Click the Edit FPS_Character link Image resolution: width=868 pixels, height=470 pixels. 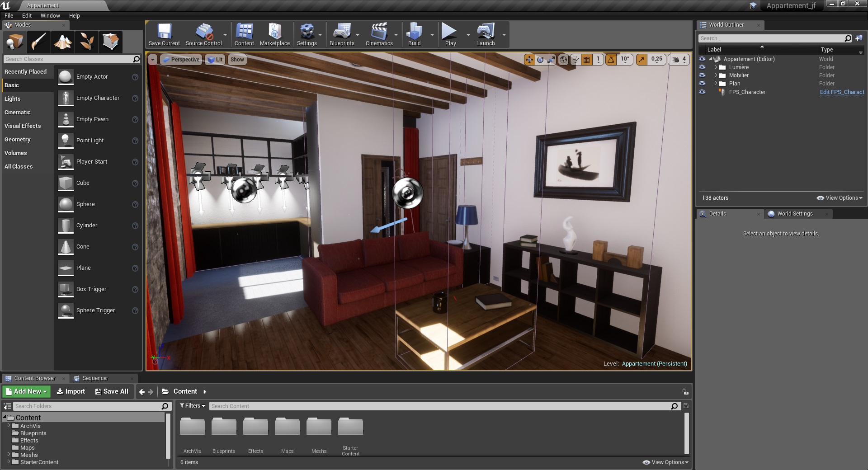pos(842,92)
